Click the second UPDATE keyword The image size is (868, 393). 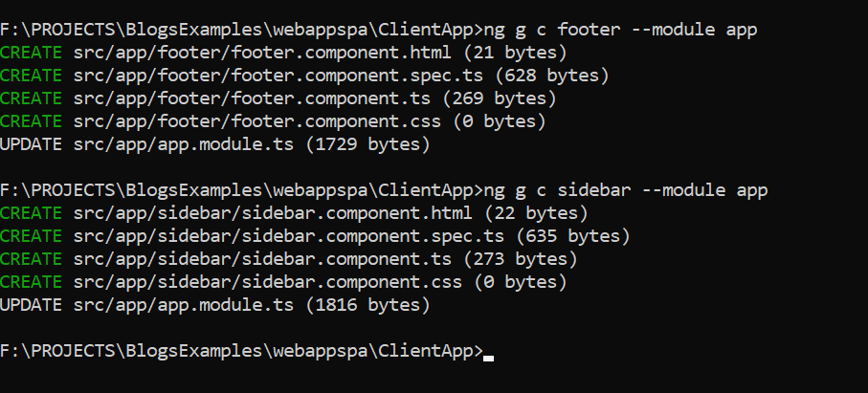[32, 305]
